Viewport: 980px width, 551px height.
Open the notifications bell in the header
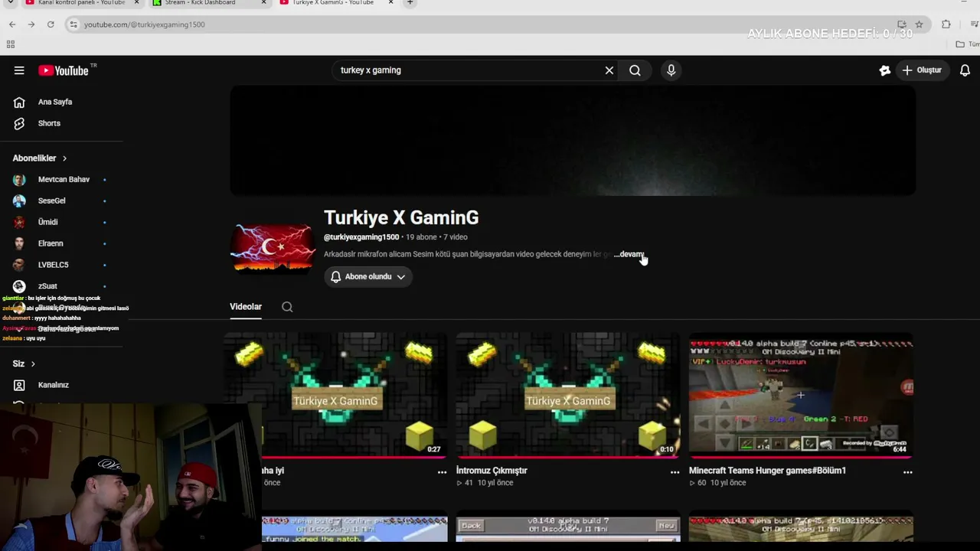tap(965, 70)
